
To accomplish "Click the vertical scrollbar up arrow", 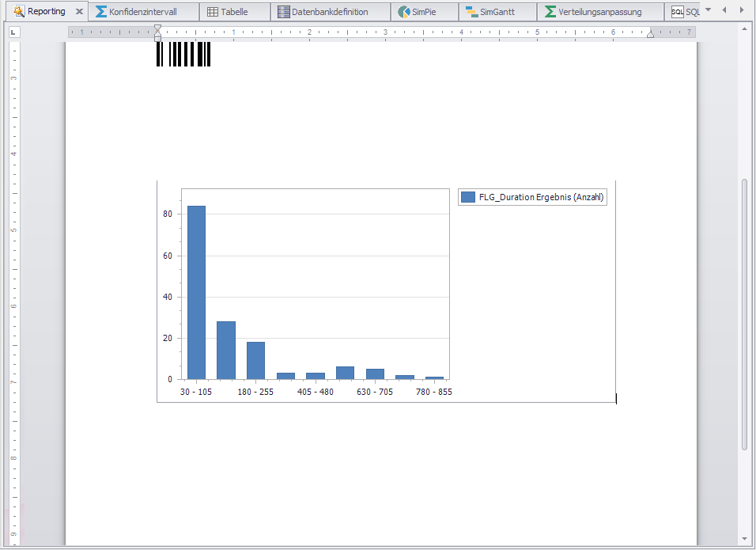I will pos(745,28).
